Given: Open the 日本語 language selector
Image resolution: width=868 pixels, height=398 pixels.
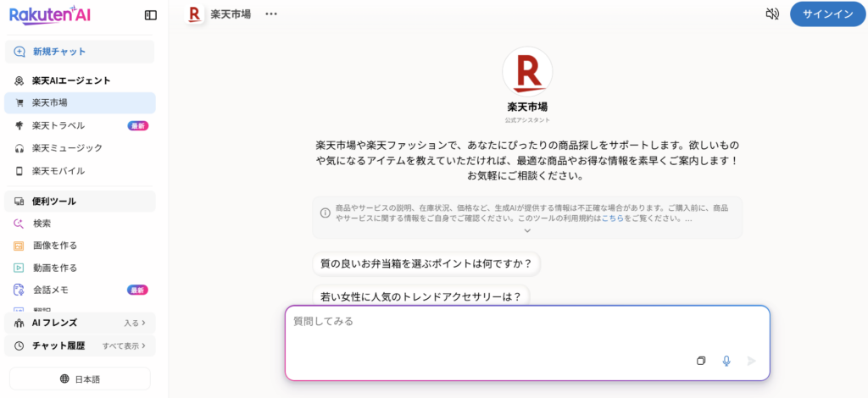Looking at the screenshot, I should (80, 379).
